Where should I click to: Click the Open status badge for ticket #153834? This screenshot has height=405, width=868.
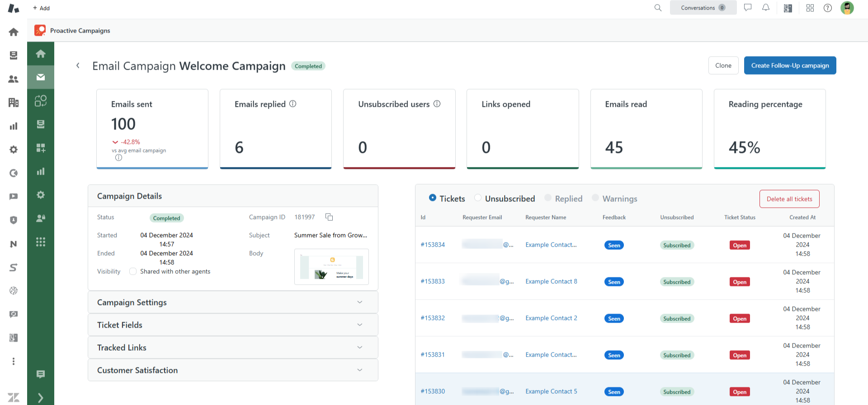point(740,245)
